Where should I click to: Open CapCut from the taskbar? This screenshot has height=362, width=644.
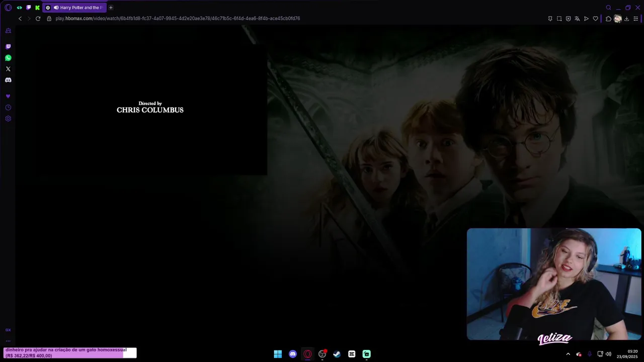[352, 354]
